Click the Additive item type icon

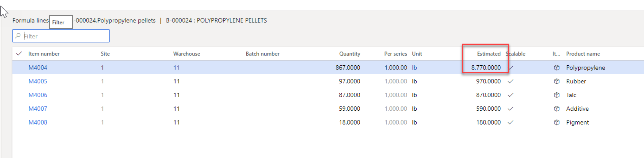pyautogui.click(x=556, y=109)
